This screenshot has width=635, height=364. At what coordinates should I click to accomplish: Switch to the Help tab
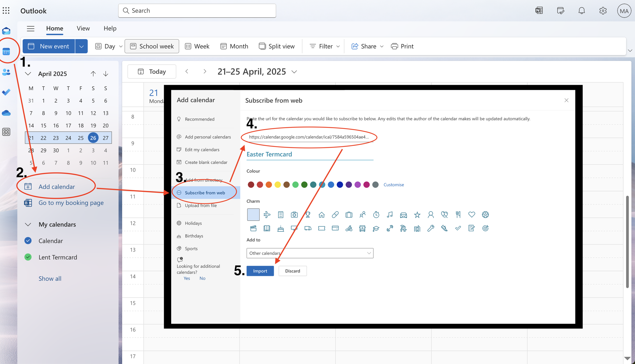110,28
